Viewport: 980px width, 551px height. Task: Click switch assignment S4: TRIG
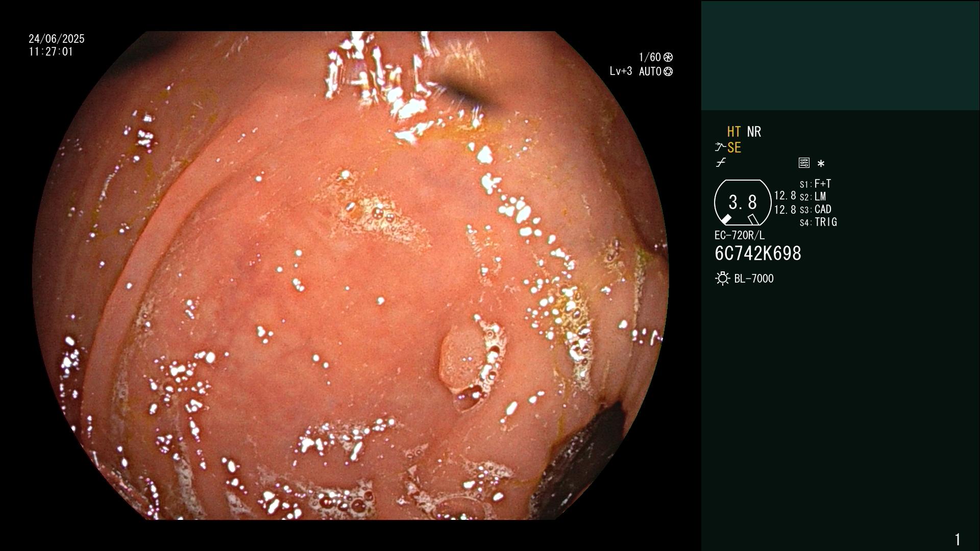[818, 222]
